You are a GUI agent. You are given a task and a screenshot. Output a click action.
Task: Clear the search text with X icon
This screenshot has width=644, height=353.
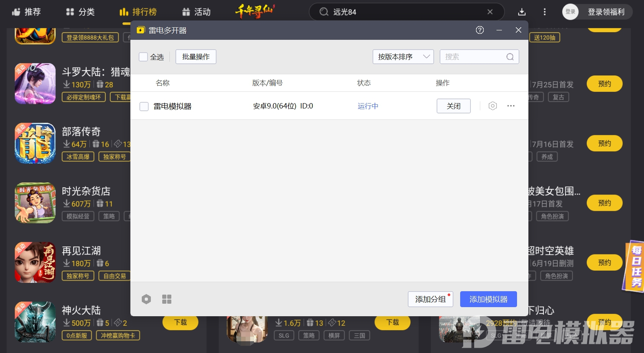[490, 12]
